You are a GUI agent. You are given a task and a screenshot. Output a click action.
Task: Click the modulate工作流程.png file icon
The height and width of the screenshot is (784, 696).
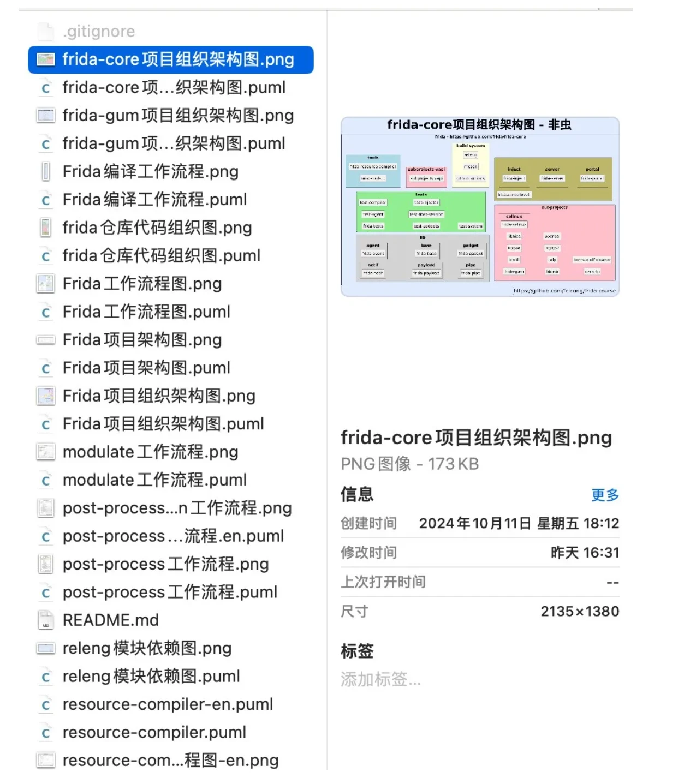46,452
